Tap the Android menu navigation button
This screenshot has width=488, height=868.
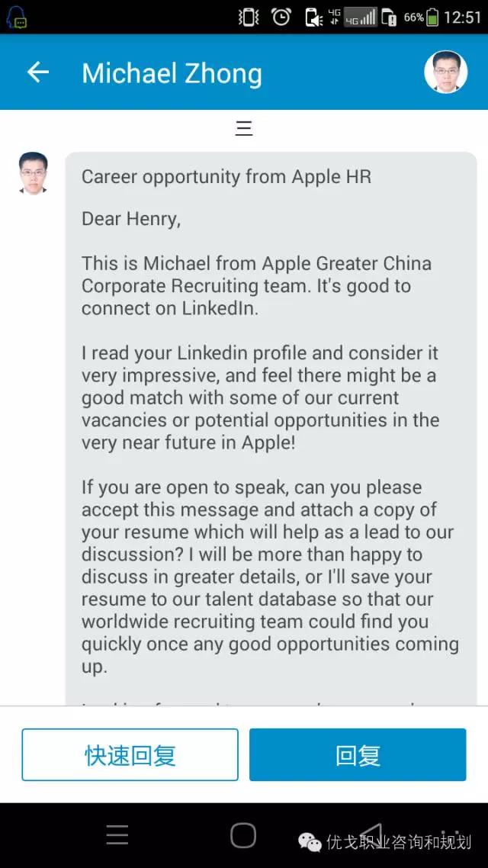(x=117, y=835)
